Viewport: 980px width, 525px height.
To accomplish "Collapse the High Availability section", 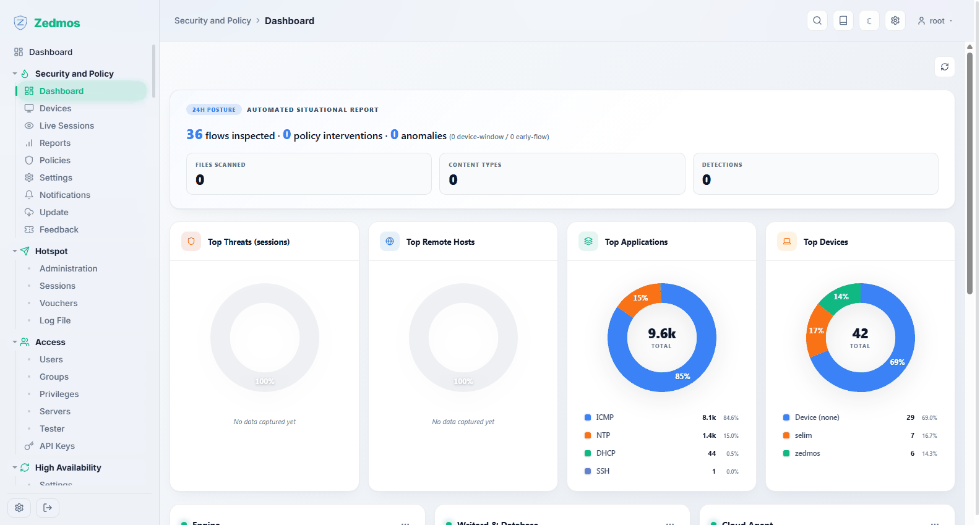I will pos(15,467).
